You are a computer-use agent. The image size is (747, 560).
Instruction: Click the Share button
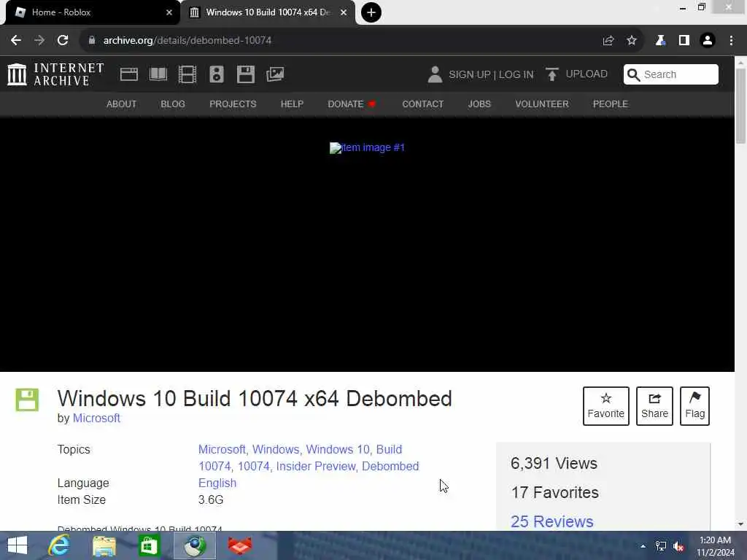tap(654, 406)
